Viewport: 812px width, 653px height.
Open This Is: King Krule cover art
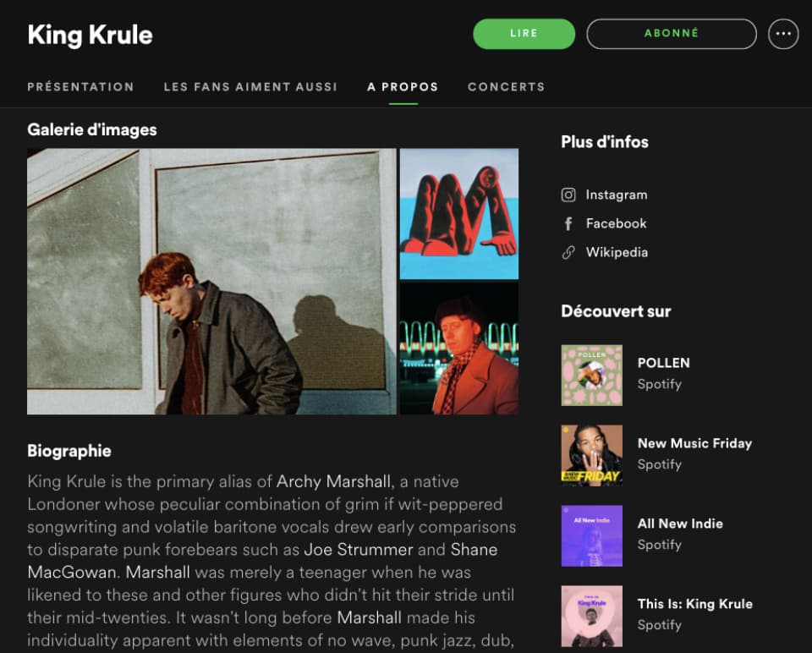click(x=592, y=617)
